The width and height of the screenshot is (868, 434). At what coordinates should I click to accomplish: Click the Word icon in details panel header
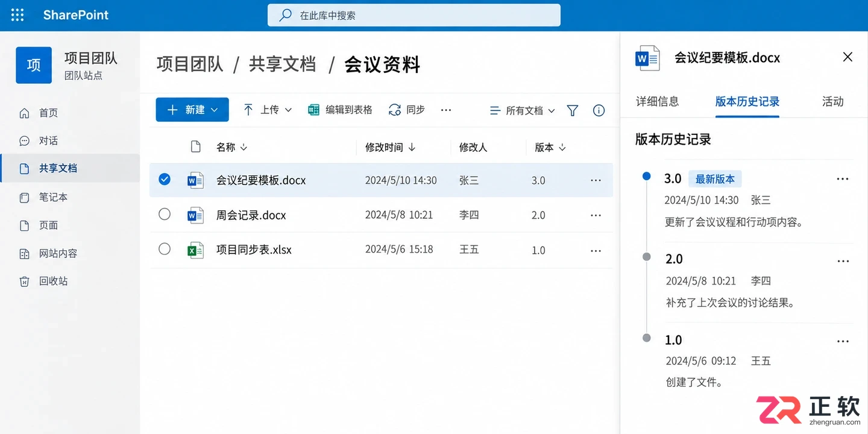648,58
